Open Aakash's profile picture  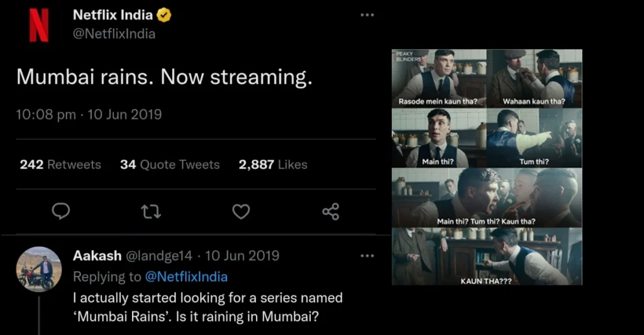[39, 268]
